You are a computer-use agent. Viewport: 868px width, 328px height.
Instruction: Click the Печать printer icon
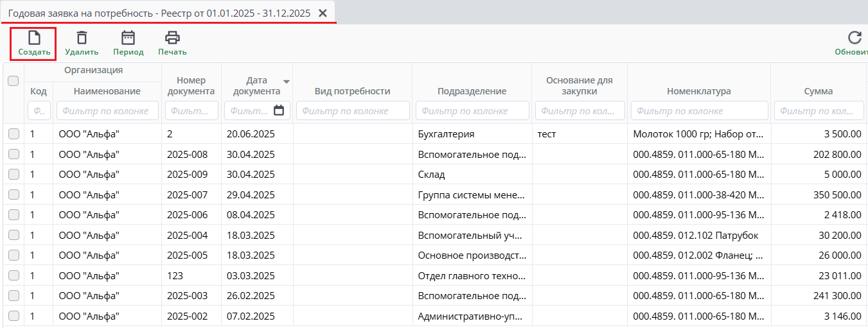[172, 38]
